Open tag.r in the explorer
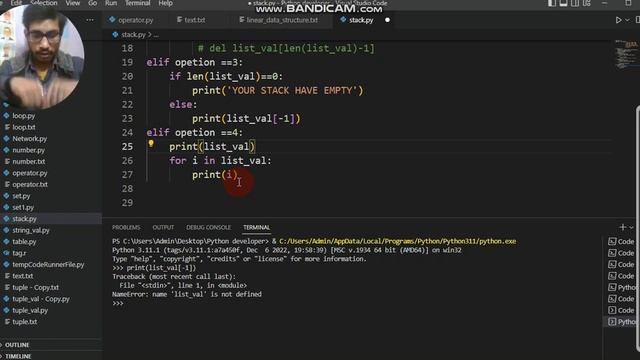Image resolution: width=640 pixels, height=360 pixels. pos(19,253)
